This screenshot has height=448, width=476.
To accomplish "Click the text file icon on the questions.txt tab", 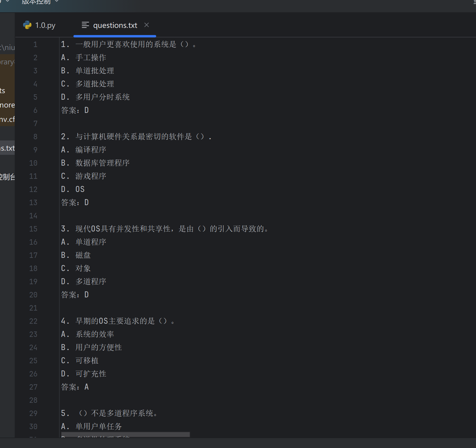I will 85,25.
